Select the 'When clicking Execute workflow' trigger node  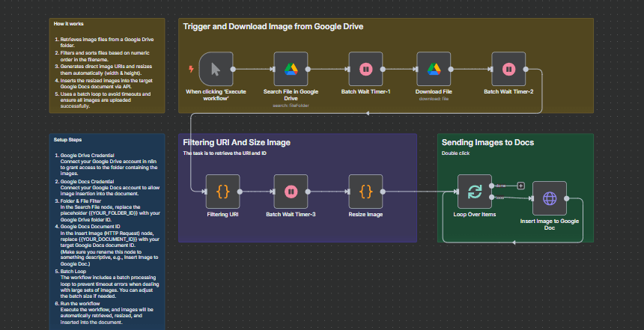coord(216,69)
